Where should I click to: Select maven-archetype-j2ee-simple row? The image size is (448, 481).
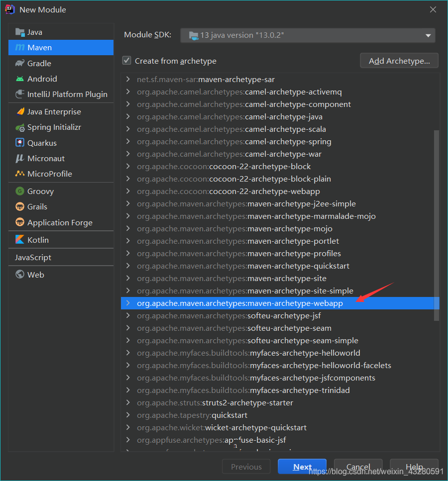point(280,203)
